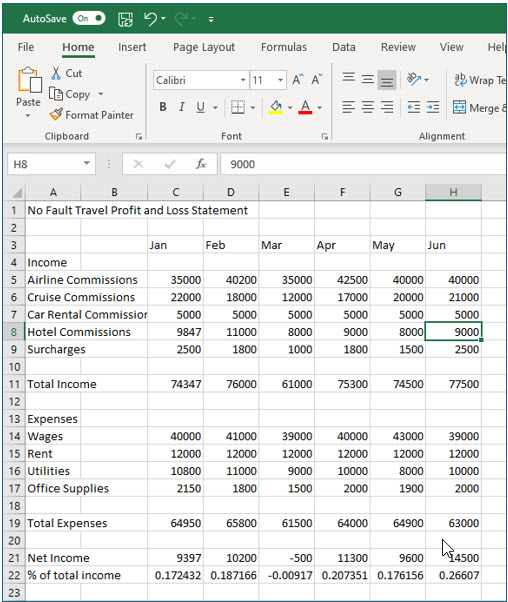
Task: Select the Mar Net Income -500 cell
Action: 286,558
